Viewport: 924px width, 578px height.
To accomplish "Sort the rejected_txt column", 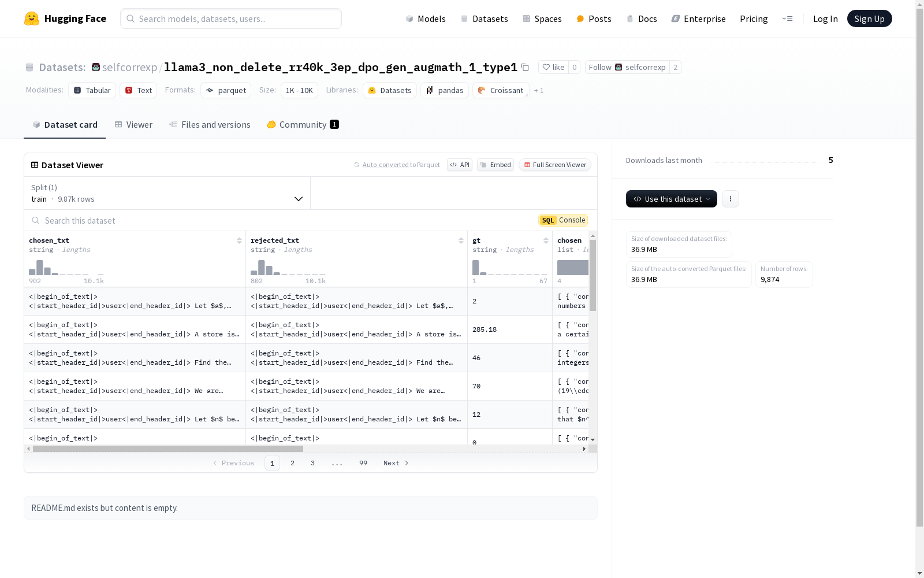I will 461,240.
